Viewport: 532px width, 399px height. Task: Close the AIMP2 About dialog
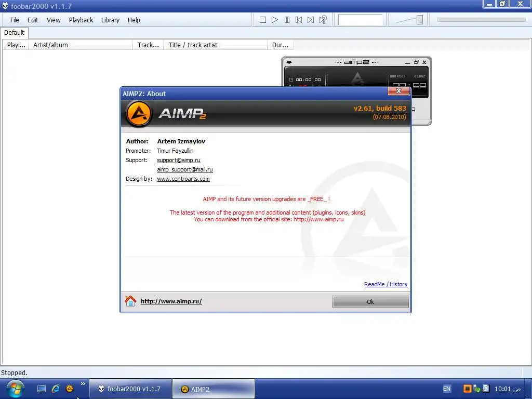click(398, 91)
